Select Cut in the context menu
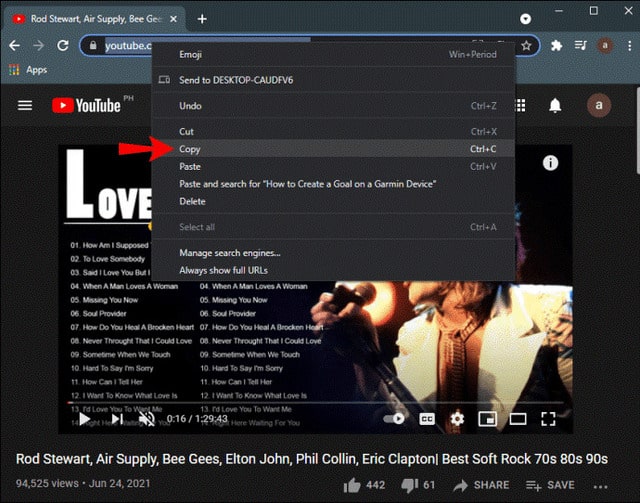The image size is (640, 503). click(333, 131)
